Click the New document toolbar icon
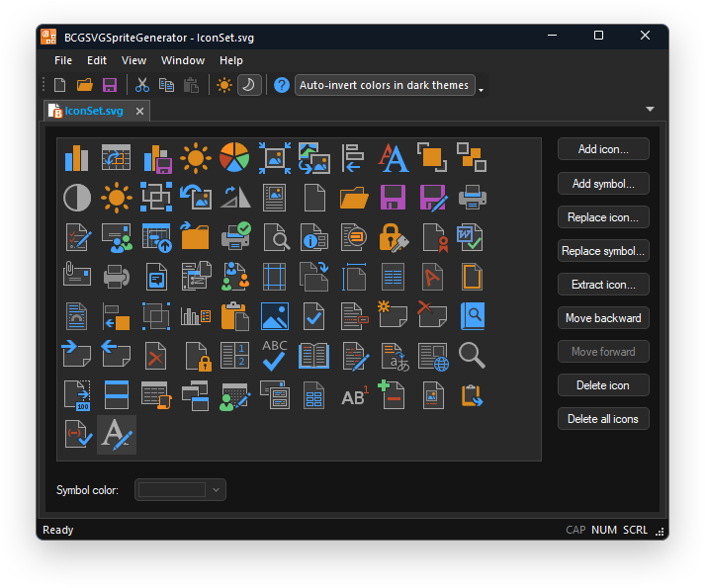This screenshot has width=705, height=588. pos(59,85)
